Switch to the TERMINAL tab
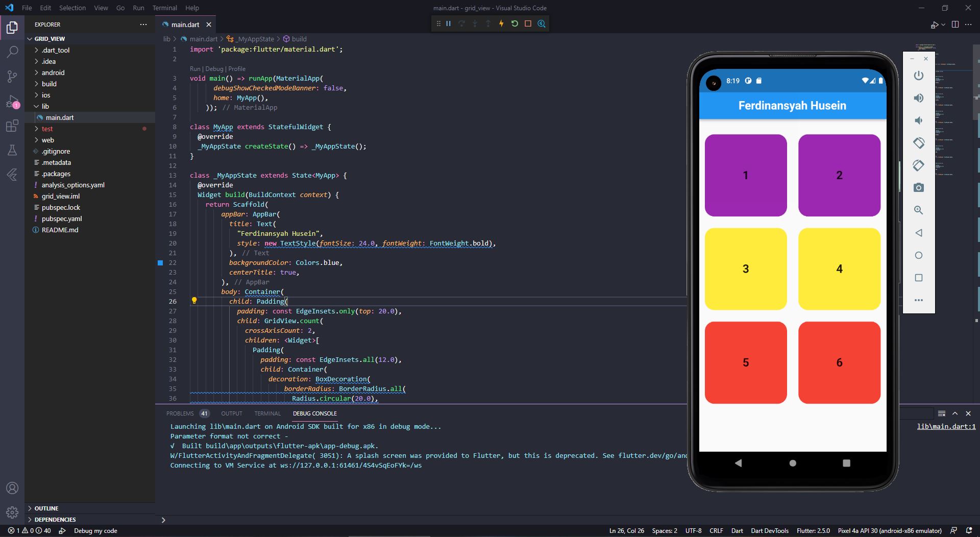This screenshot has height=537, width=980. pyautogui.click(x=267, y=413)
